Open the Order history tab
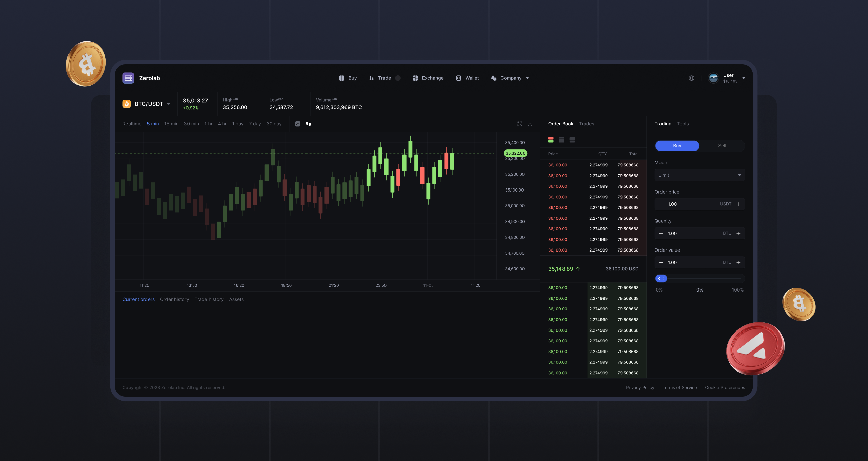Screen dimensions: 868x461 tap(174, 300)
